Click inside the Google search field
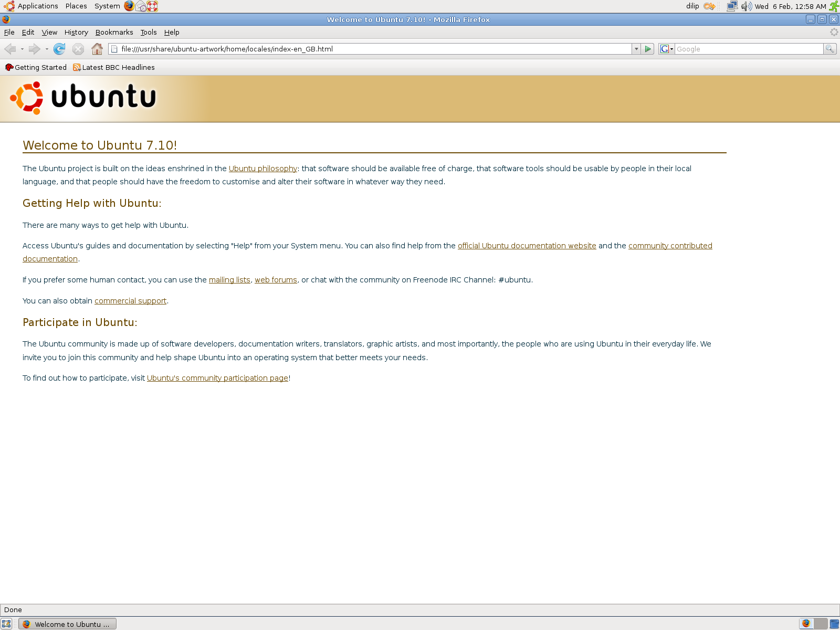The image size is (840, 630). pos(745,49)
